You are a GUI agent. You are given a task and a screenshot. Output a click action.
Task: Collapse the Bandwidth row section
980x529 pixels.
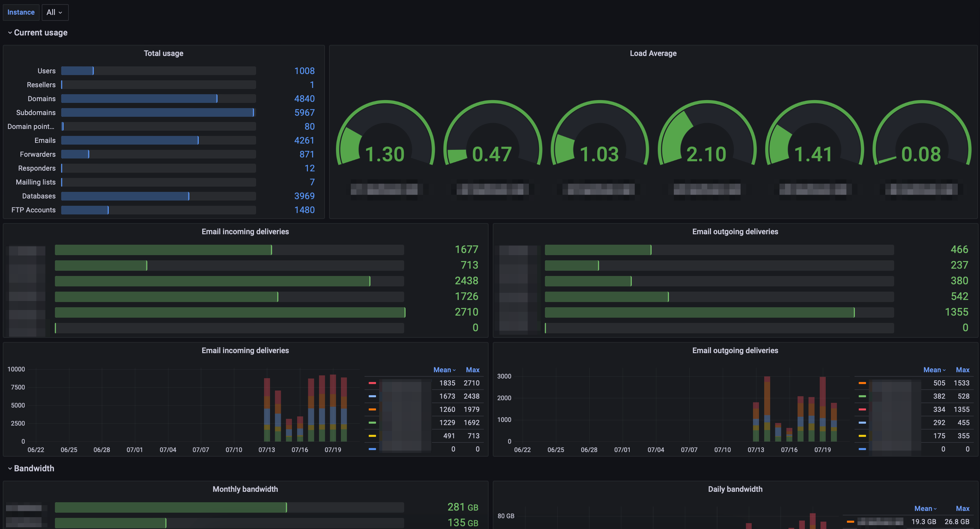point(34,469)
